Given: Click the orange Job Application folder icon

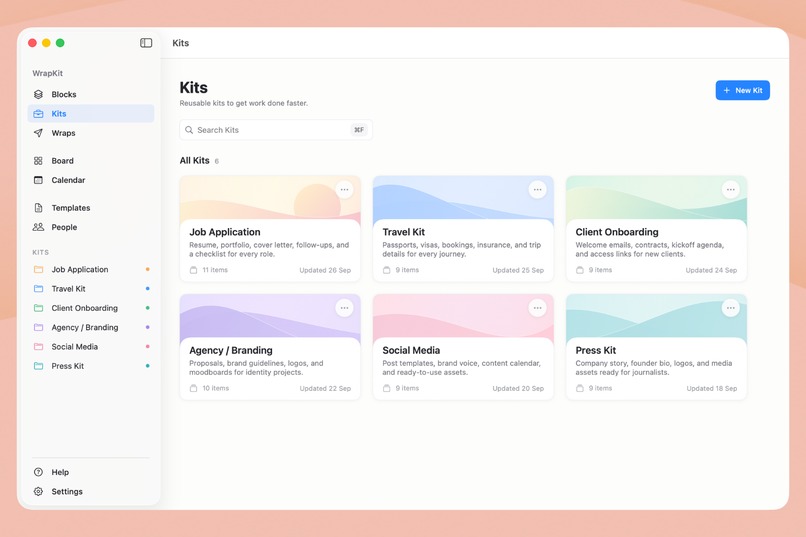Looking at the screenshot, I should click(38, 269).
